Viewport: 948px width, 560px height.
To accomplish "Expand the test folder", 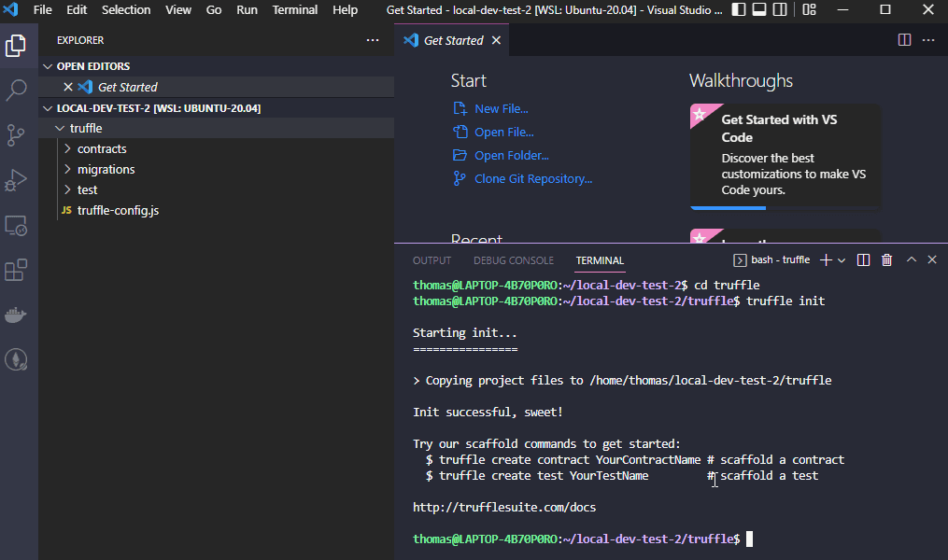I will [67, 189].
